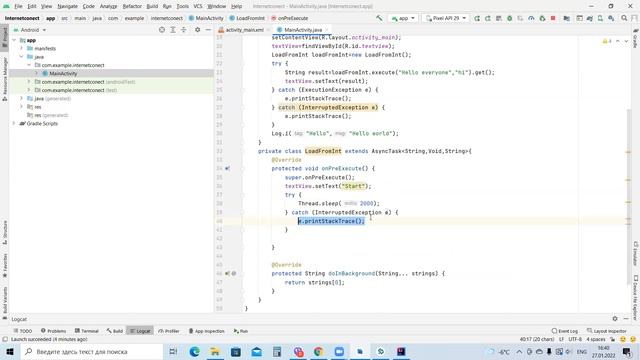Close the MainActivity.java editor tab
This screenshot has width=640, height=360.
(327, 30)
